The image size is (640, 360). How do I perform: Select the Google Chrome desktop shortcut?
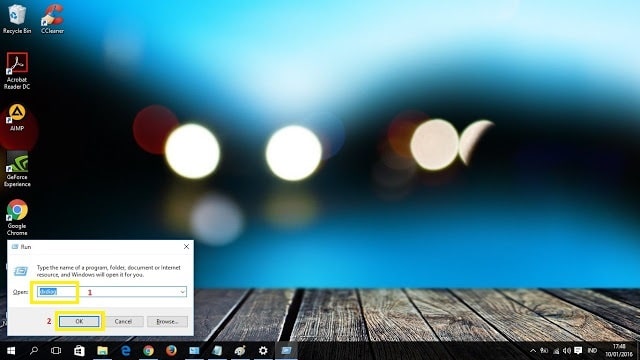(17, 218)
